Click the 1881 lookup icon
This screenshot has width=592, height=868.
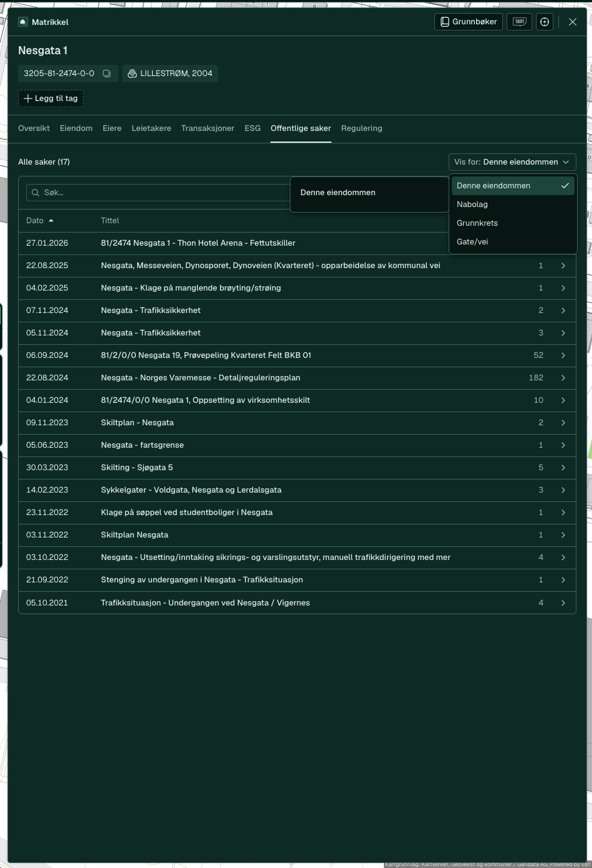coord(519,22)
